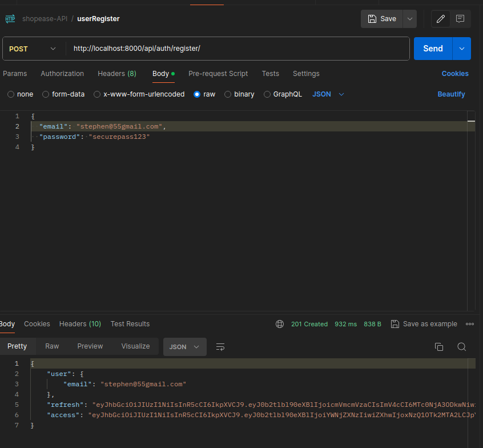
Task: Click the email line in request body
Action: click(x=252, y=126)
